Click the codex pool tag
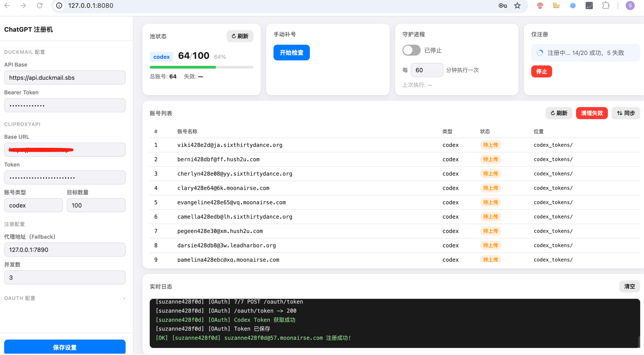Viewport: 644px width, 355px height. [x=162, y=57]
